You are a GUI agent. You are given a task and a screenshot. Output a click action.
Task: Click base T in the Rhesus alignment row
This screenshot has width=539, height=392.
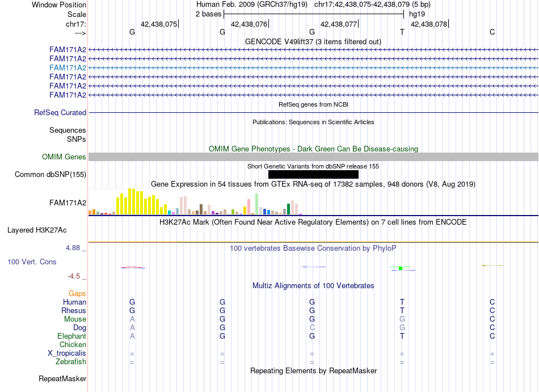402,310
